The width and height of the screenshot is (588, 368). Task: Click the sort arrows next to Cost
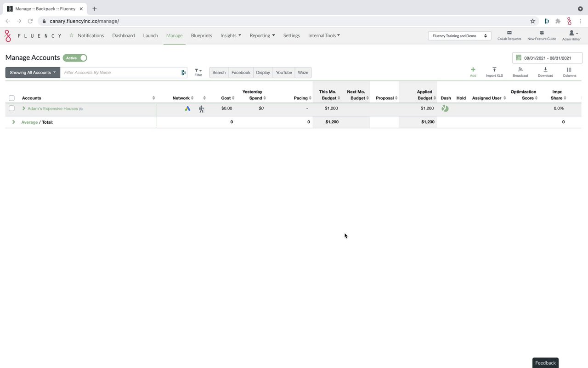point(233,98)
